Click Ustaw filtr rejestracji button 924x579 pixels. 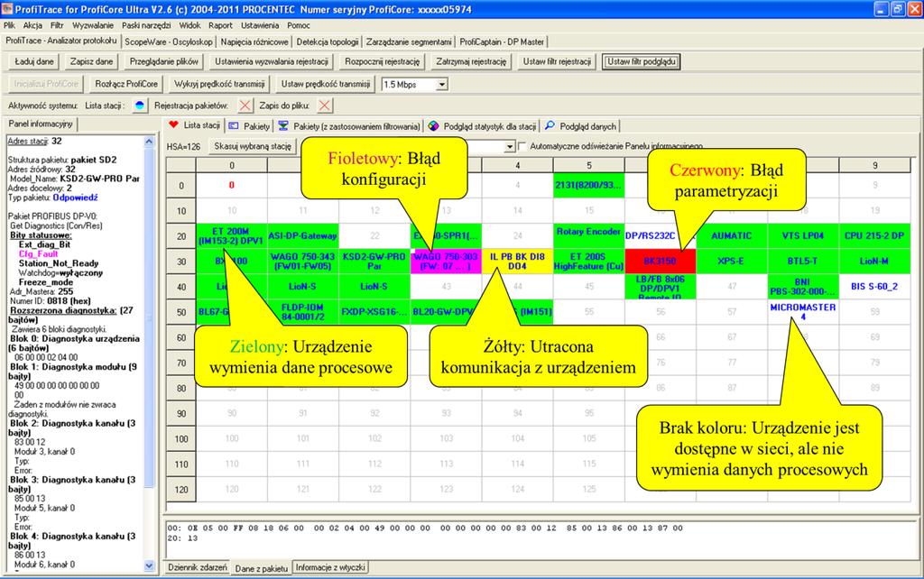[x=557, y=61]
